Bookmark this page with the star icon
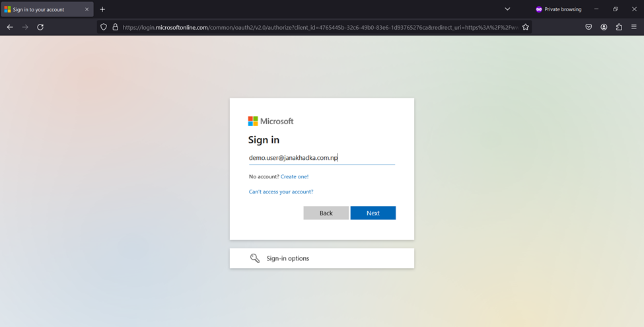This screenshot has width=644, height=327. point(525,27)
